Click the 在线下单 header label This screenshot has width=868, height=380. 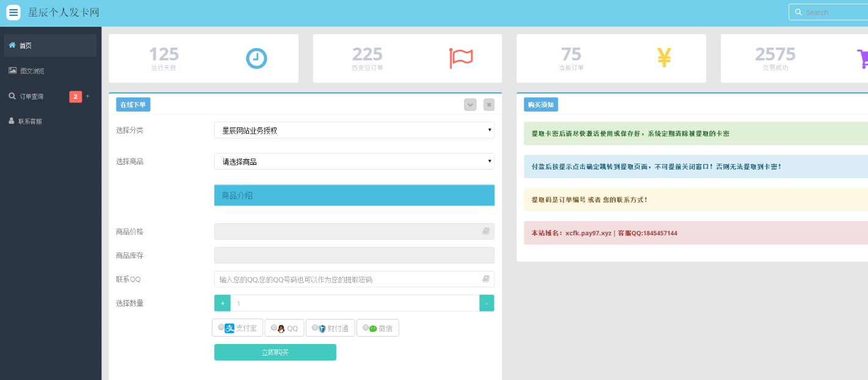(133, 104)
